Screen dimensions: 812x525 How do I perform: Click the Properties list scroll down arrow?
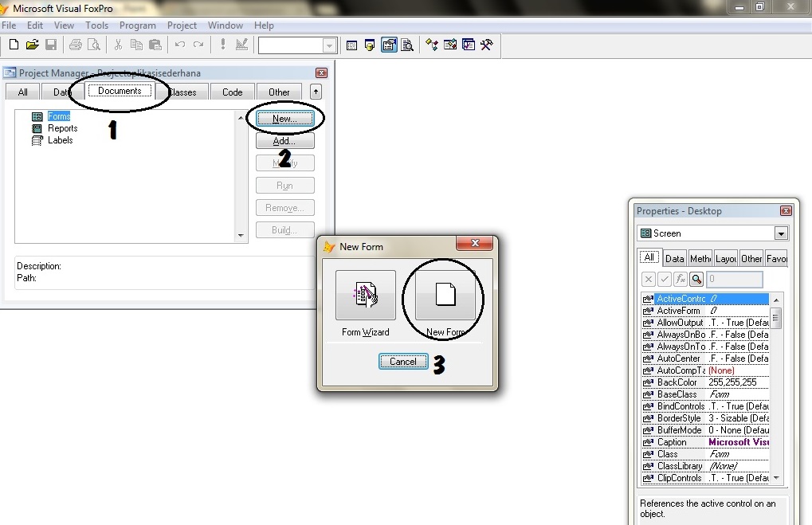776,478
